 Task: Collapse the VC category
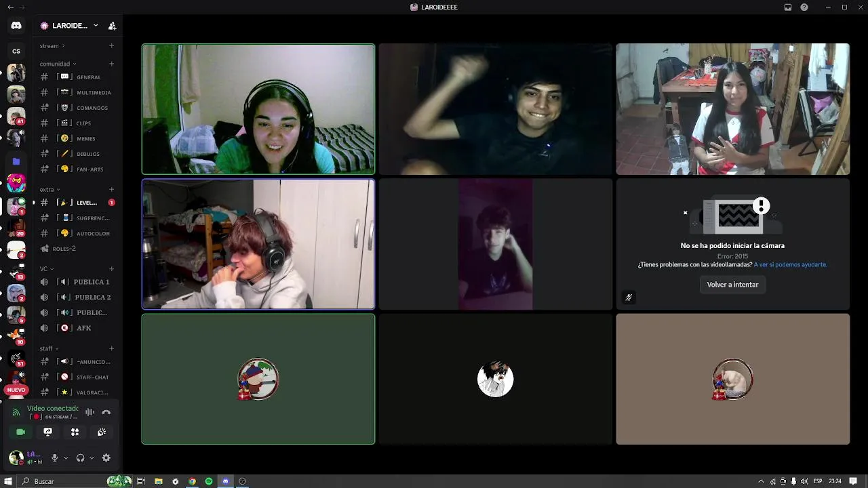click(46, 268)
